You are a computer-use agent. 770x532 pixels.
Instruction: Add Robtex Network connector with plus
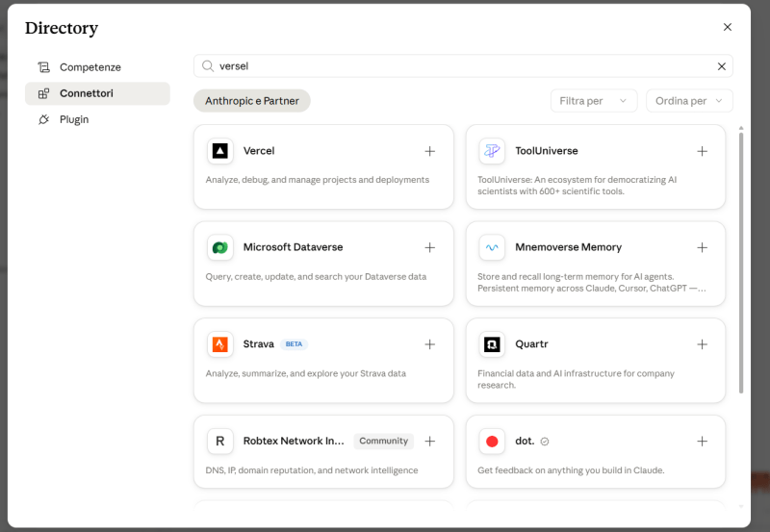tap(429, 442)
